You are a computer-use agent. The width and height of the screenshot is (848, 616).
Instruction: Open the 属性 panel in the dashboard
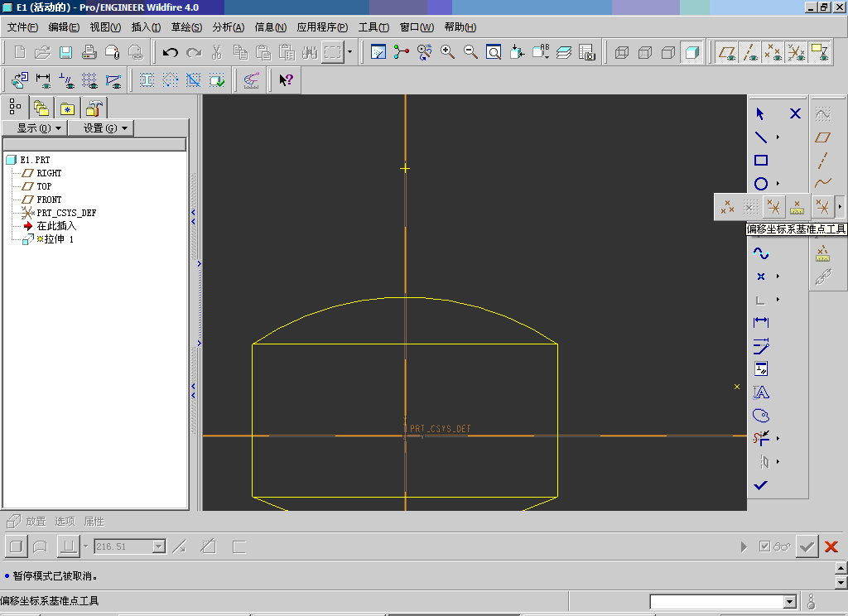click(x=94, y=522)
